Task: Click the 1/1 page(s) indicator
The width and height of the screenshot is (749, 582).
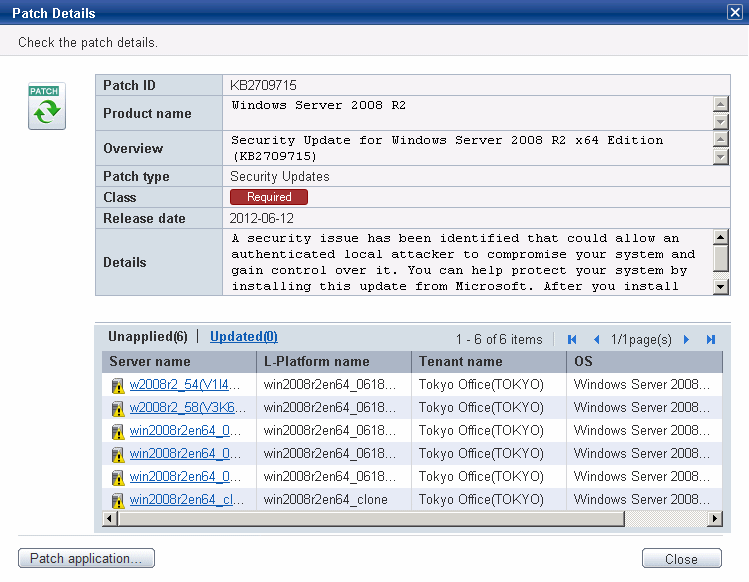Action: pyautogui.click(x=641, y=339)
